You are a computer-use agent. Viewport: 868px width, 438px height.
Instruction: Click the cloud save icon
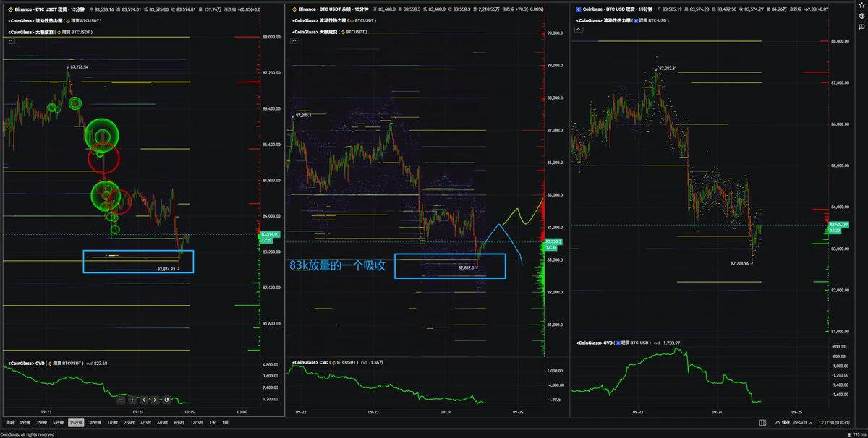pos(777,423)
